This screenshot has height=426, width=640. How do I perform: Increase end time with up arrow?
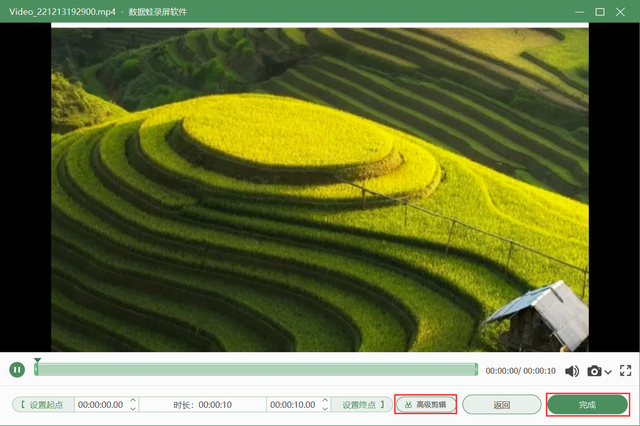click(325, 401)
